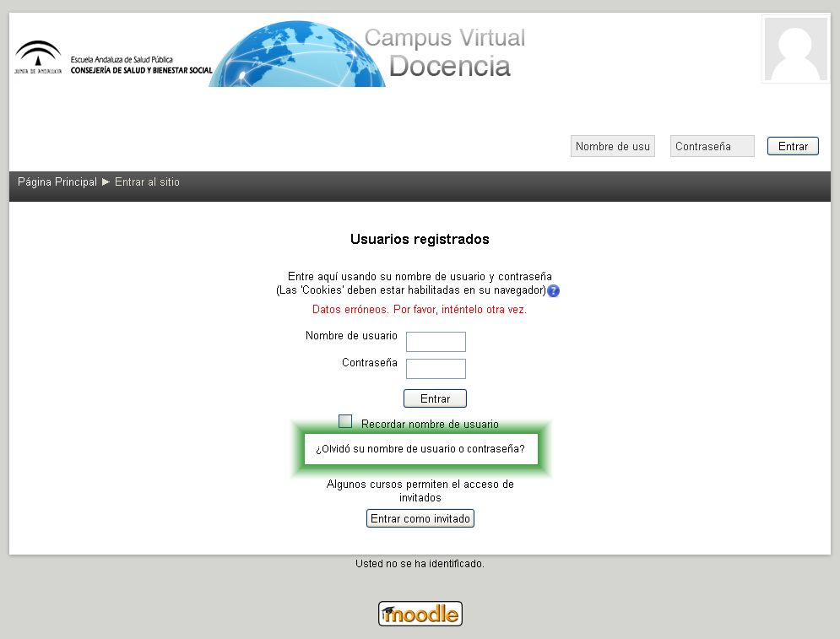The height and width of the screenshot is (639, 840).
Task: Click the globe banner image
Action: point(295,56)
